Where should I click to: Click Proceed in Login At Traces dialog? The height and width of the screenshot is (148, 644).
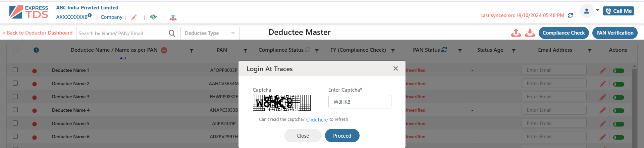tap(342, 136)
